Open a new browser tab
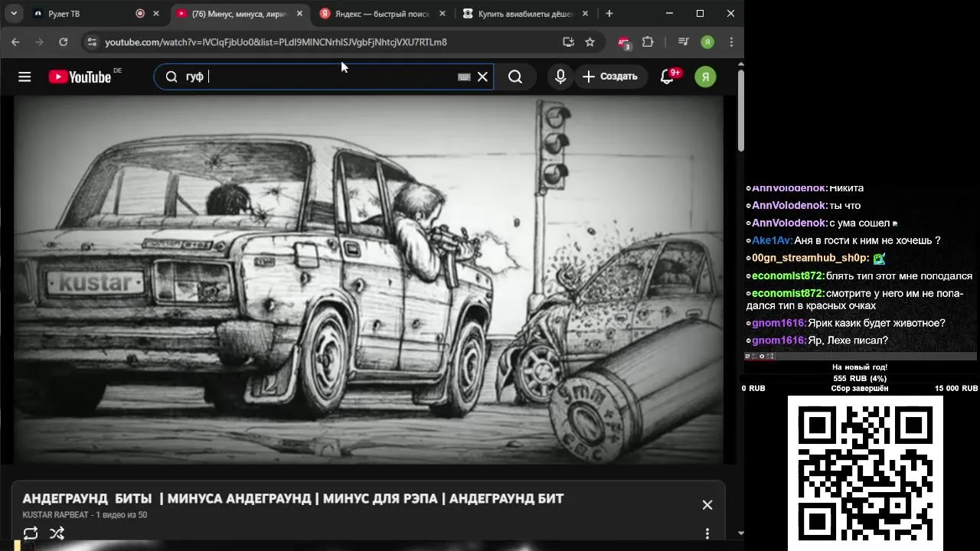 (609, 14)
